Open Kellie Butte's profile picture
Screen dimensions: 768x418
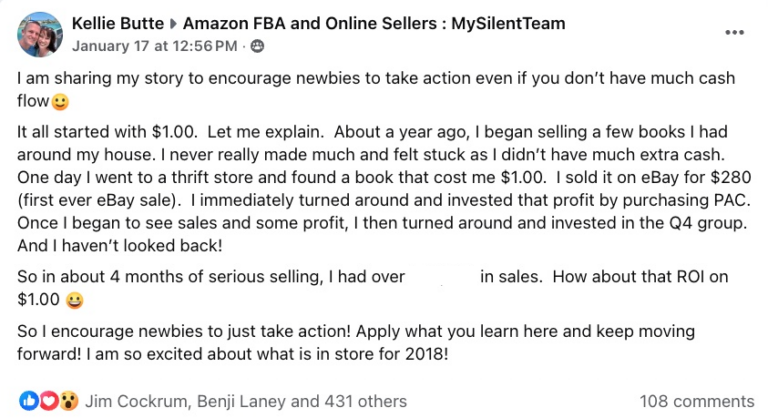40,34
